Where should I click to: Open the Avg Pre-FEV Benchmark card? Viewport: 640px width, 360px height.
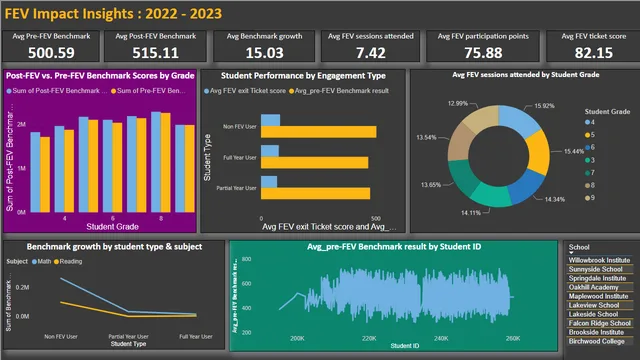pyautogui.click(x=51, y=46)
